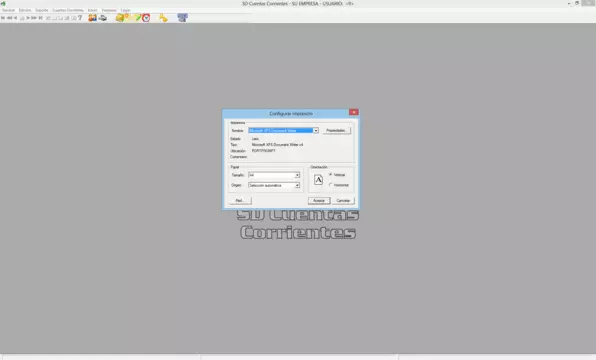Click the blue-gray computer icon in toolbar
This screenshot has width=596, height=360.
(x=182, y=18)
